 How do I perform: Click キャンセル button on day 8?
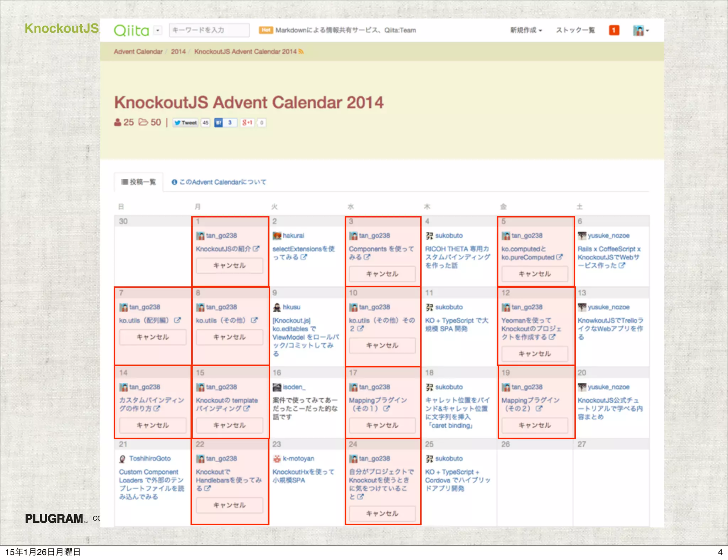pyautogui.click(x=230, y=337)
